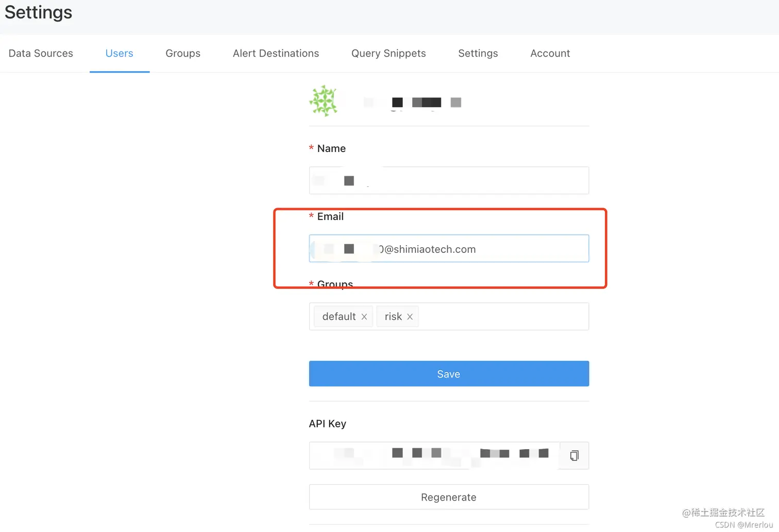Open the Query Snippets tab

coord(388,53)
